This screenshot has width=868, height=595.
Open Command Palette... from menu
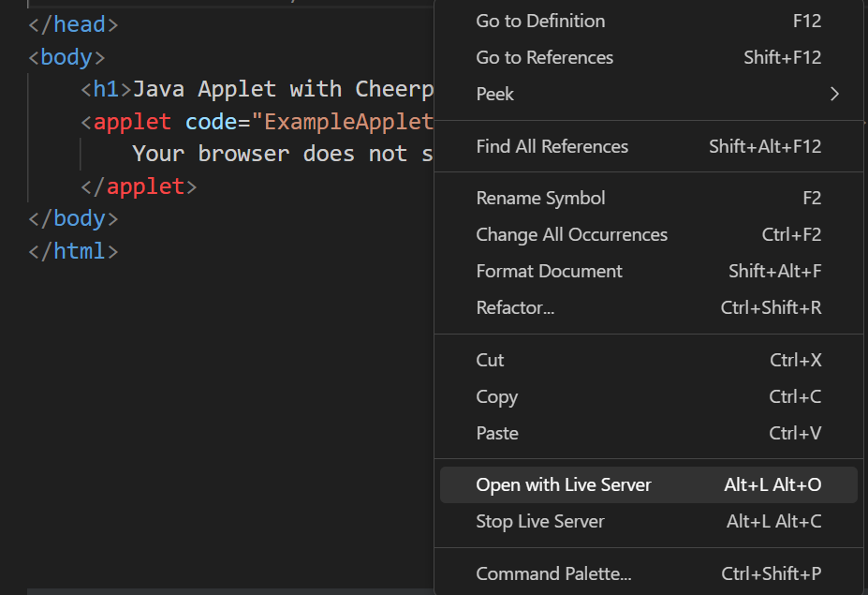pyautogui.click(x=648, y=574)
